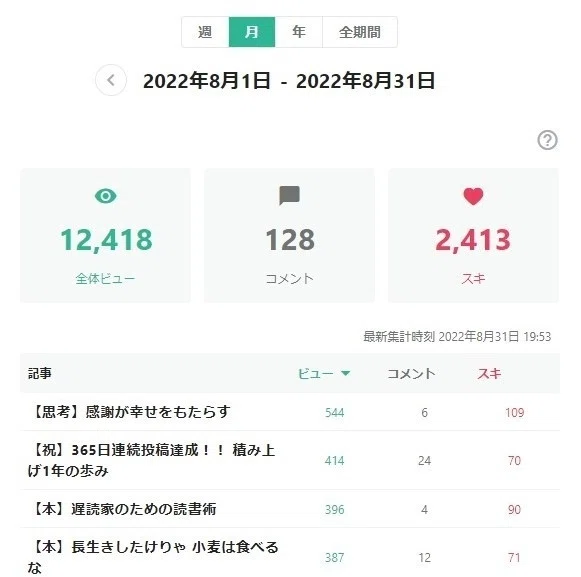This screenshot has width=581, height=577.
Task: Click the red heart icon
Action: 473,196
